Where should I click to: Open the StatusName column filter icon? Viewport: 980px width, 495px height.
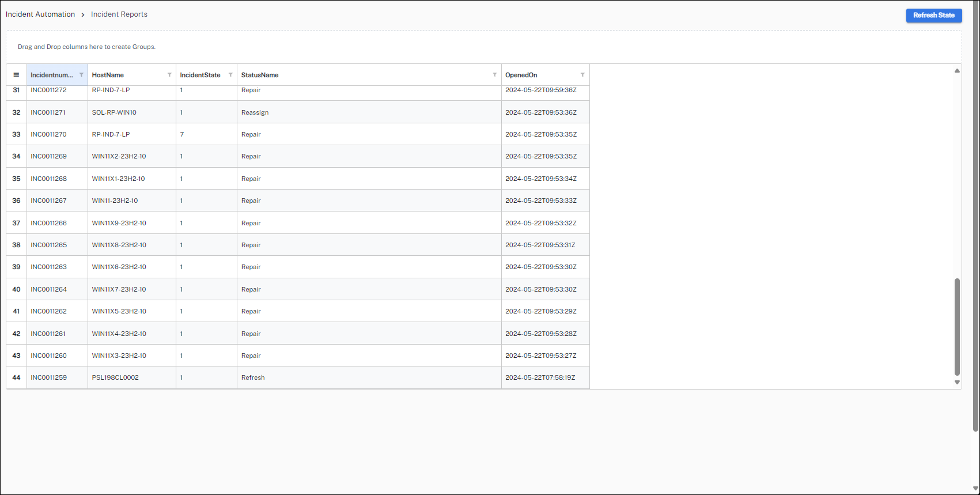[x=494, y=75]
